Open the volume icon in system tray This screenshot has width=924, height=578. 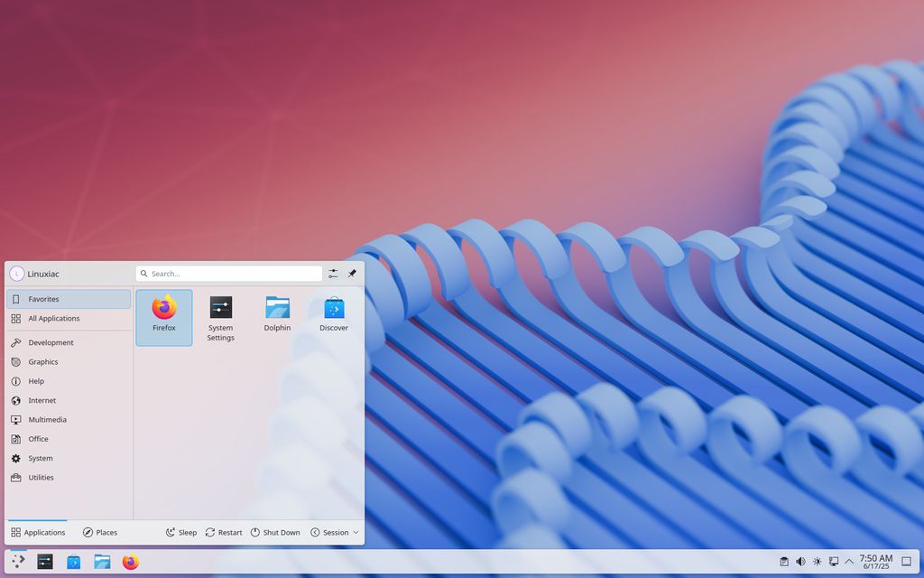(x=800, y=562)
